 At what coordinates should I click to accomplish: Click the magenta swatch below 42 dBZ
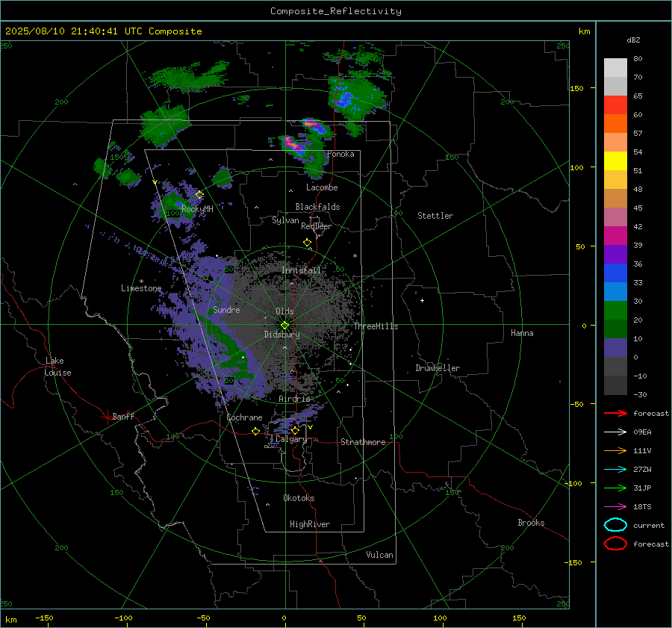click(x=615, y=236)
